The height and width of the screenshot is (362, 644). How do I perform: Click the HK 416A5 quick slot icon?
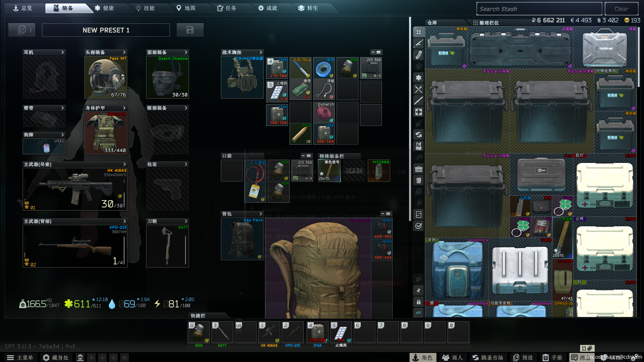269,332
